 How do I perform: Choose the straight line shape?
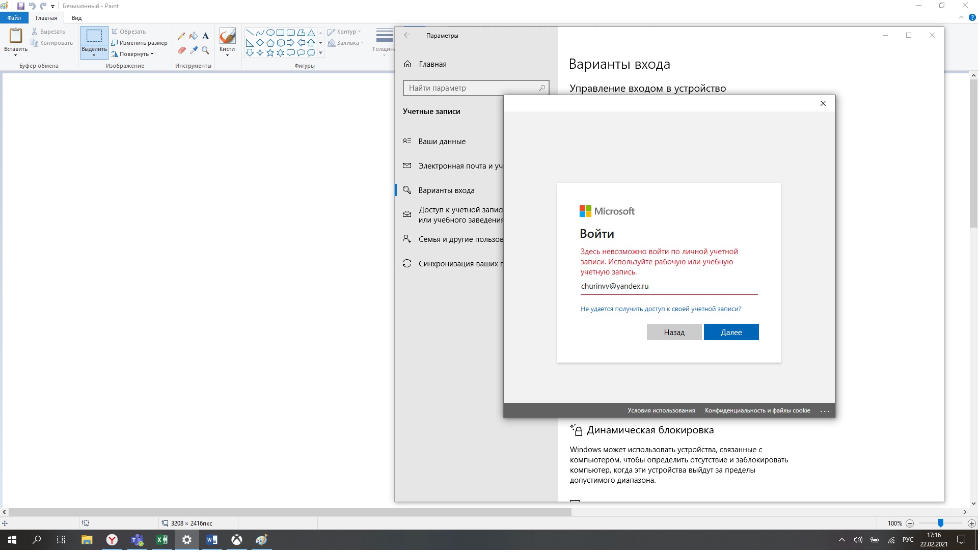tap(250, 32)
